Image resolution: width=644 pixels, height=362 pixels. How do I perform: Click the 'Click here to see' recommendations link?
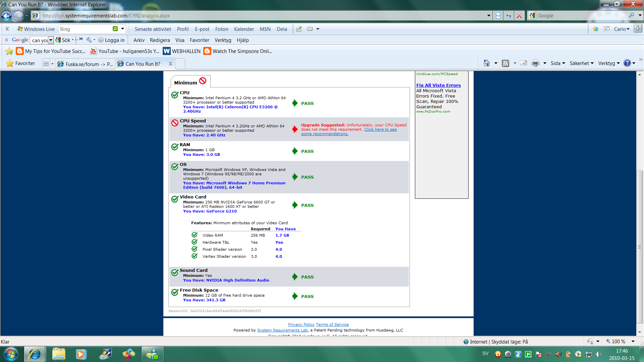380,129
